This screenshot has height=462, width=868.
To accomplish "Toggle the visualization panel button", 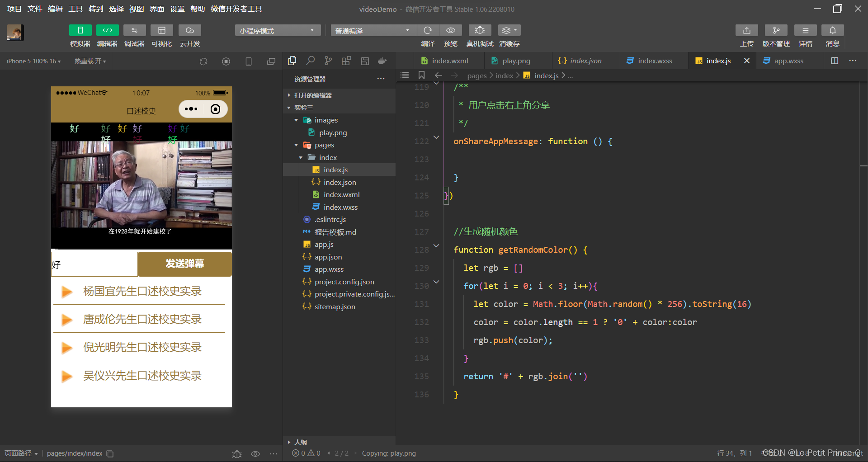I will pyautogui.click(x=161, y=30).
